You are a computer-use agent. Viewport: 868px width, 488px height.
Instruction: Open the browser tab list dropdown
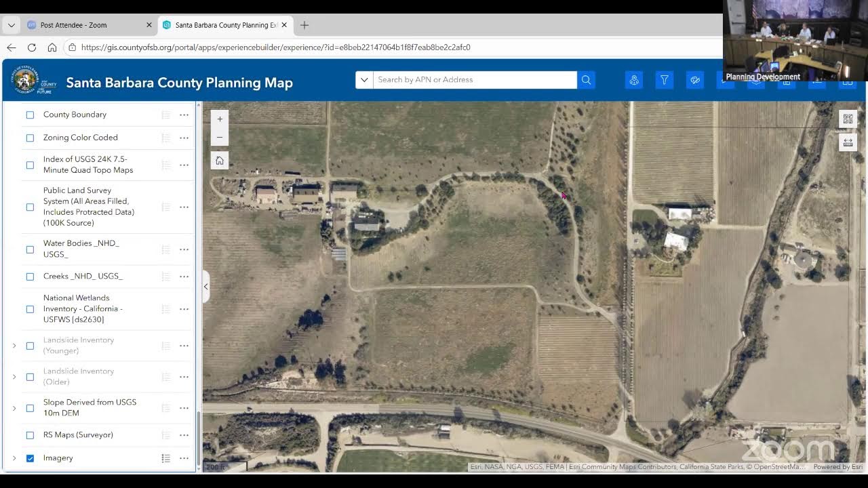click(11, 25)
